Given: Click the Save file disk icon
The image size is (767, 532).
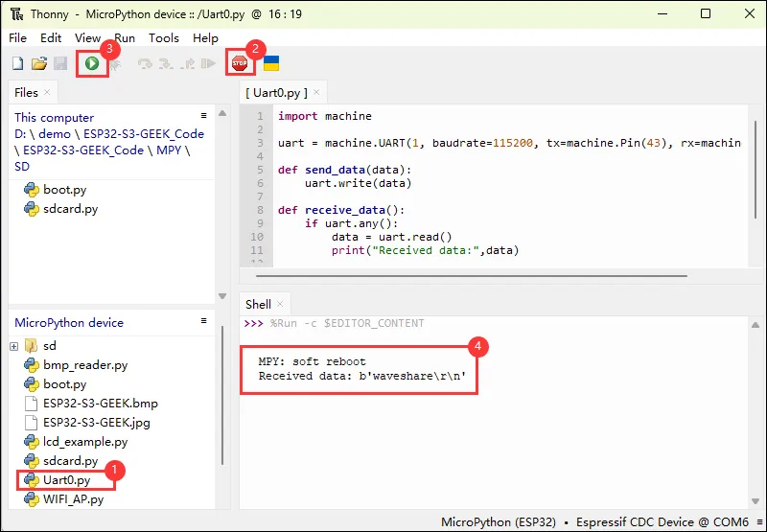Looking at the screenshot, I should click(60, 64).
